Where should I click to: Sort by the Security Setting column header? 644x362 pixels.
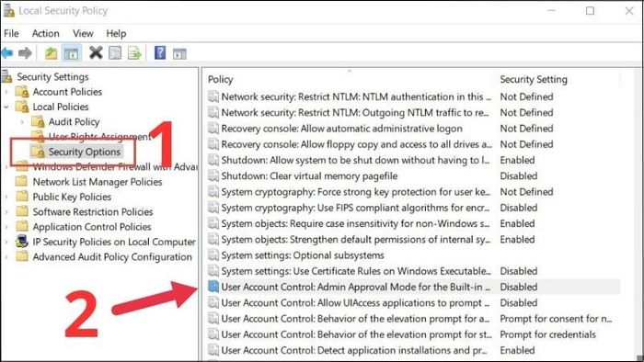[x=534, y=80]
